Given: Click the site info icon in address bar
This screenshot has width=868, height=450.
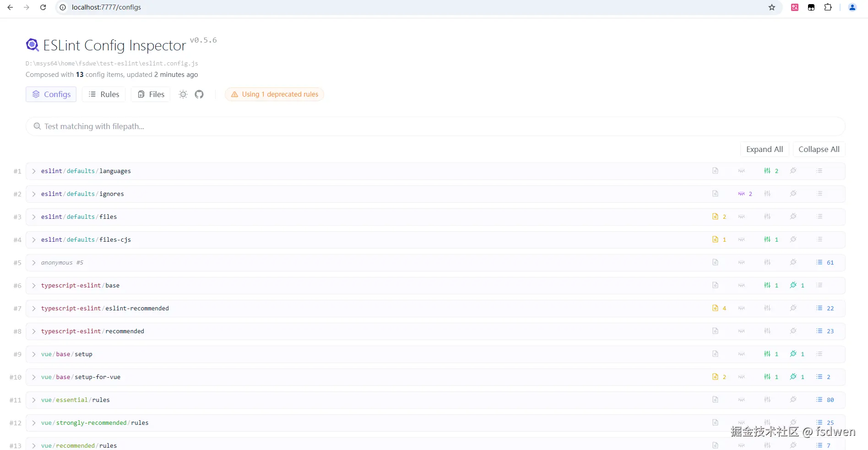Looking at the screenshot, I should click(x=63, y=7).
